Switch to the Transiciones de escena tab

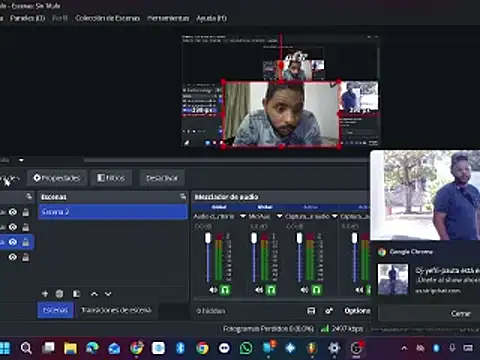point(116,310)
